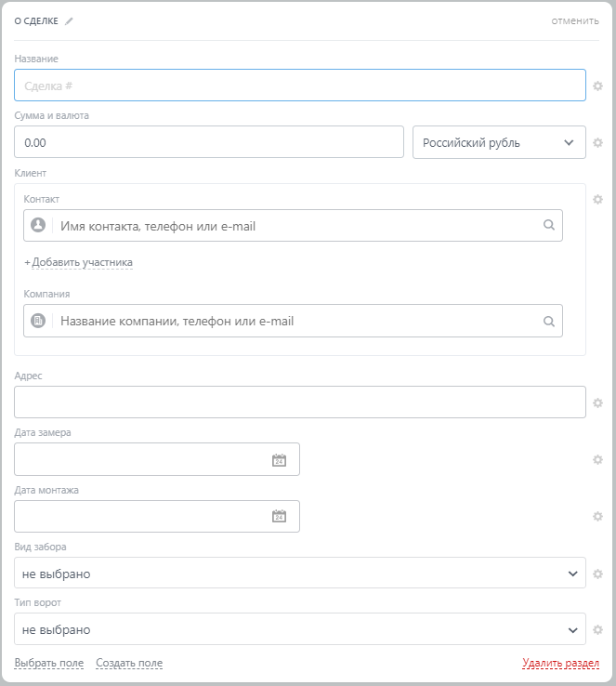Focus the Адрес input field

point(300,402)
